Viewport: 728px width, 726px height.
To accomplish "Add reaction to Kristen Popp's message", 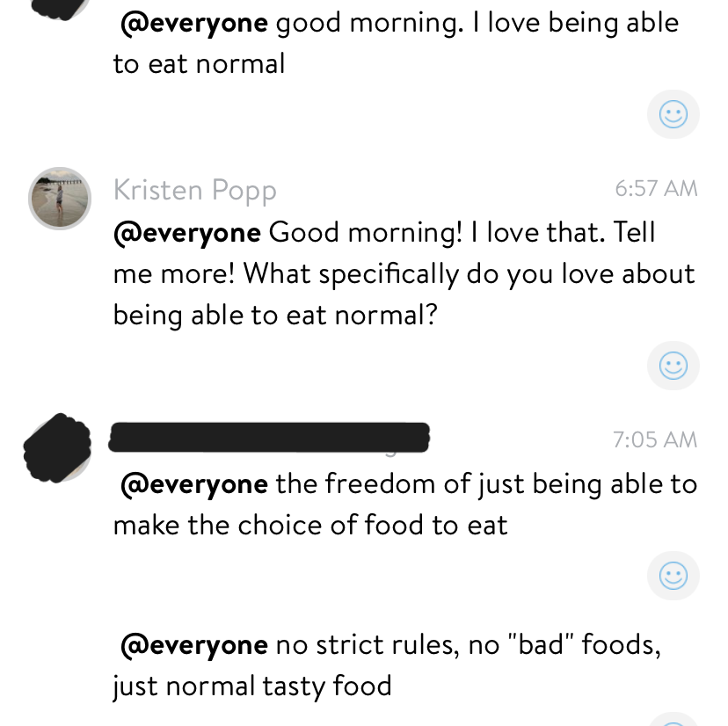I will (x=673, y=366).
